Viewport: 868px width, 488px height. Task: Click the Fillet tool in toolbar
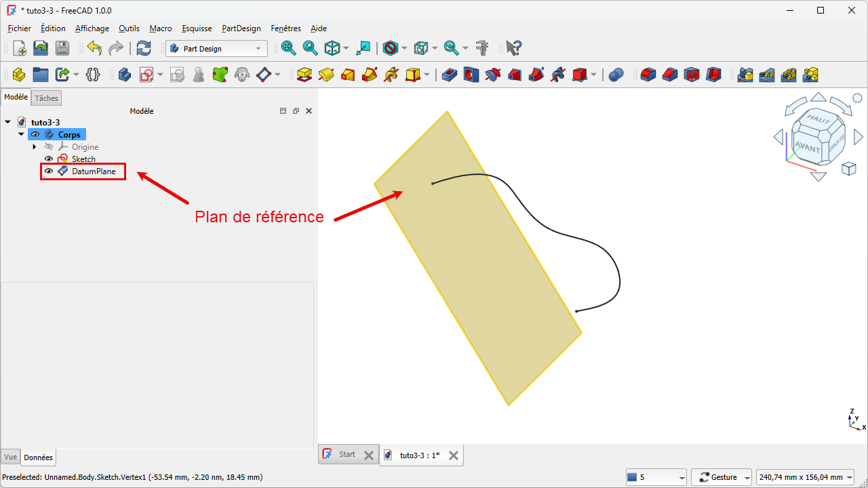tap(648, 75)
